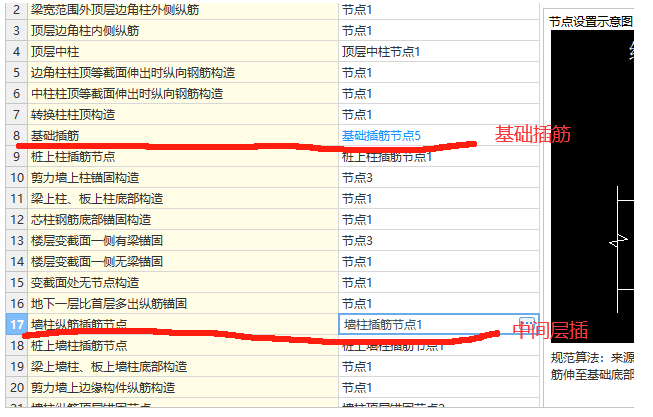
Task: Click value '节点1' for 变截面处无节点构造
Action: pyautogui.click(x=357, y=282)
